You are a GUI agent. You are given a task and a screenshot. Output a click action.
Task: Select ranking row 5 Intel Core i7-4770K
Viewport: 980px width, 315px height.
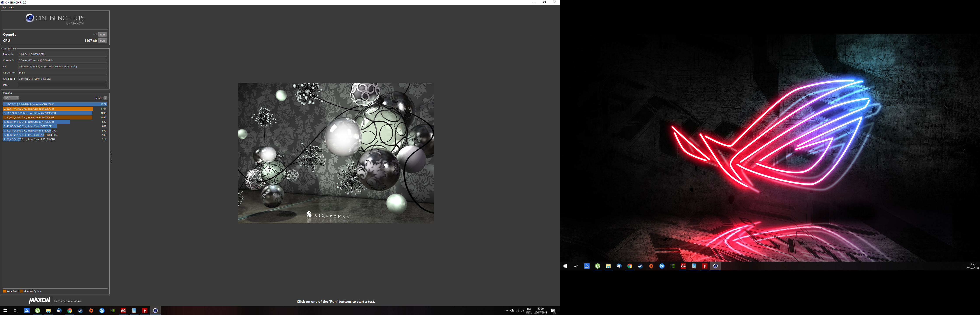(55, 122)
